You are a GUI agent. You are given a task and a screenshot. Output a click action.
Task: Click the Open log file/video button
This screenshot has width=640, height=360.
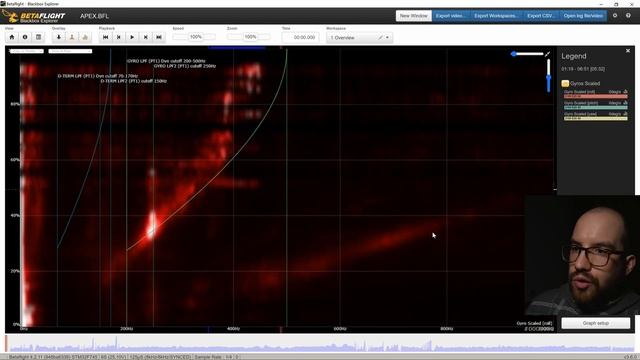coord(583,16)
